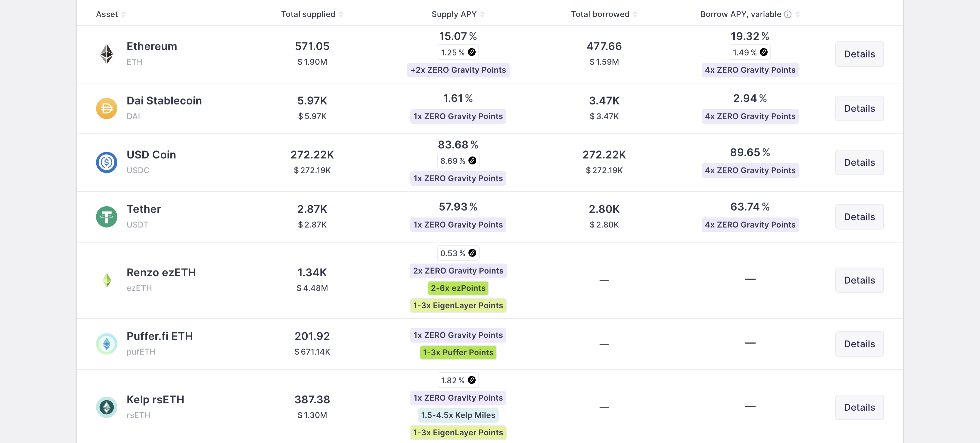Click Renzo's 1-3x EigenLayer Points badge
The image size is (980, 443).
[x=458, y=305]
